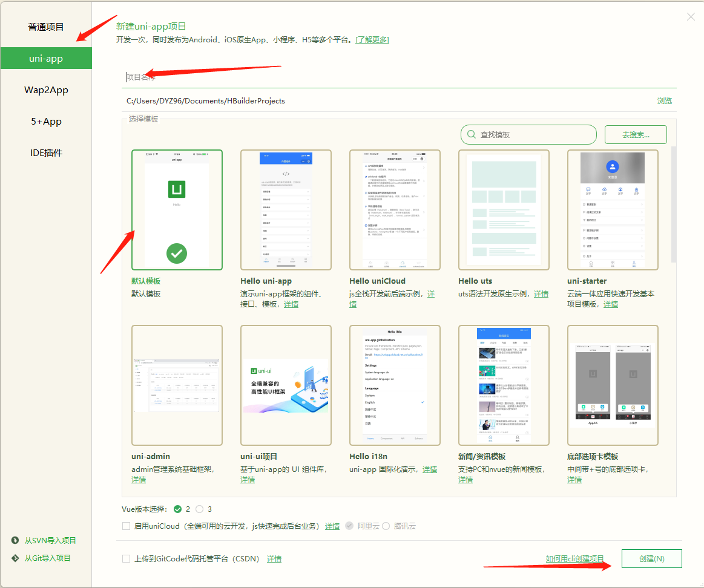The image size is (704, 588).
Task: Select the Hello uni-app template thumbnail
Action: (286, 210)
